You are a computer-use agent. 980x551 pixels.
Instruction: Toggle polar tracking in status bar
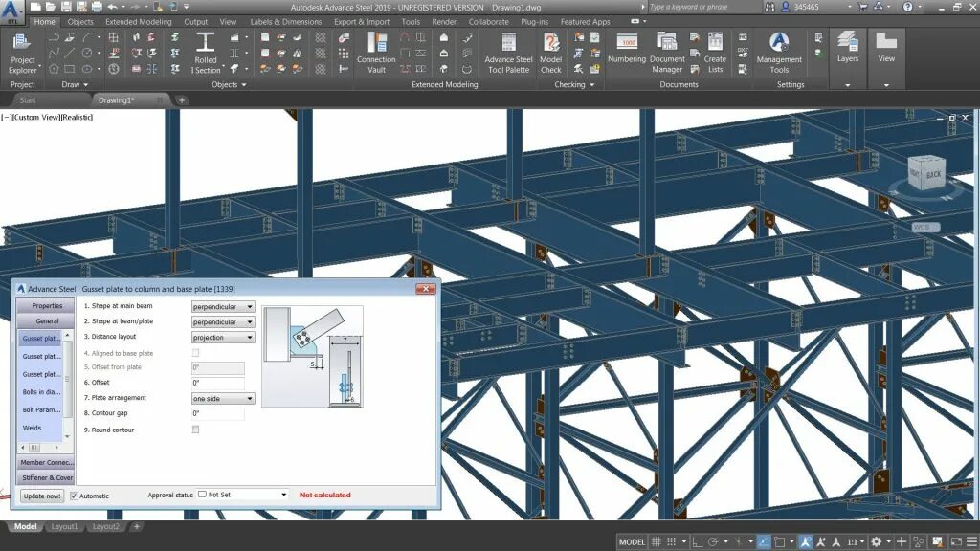pos(712,541)
